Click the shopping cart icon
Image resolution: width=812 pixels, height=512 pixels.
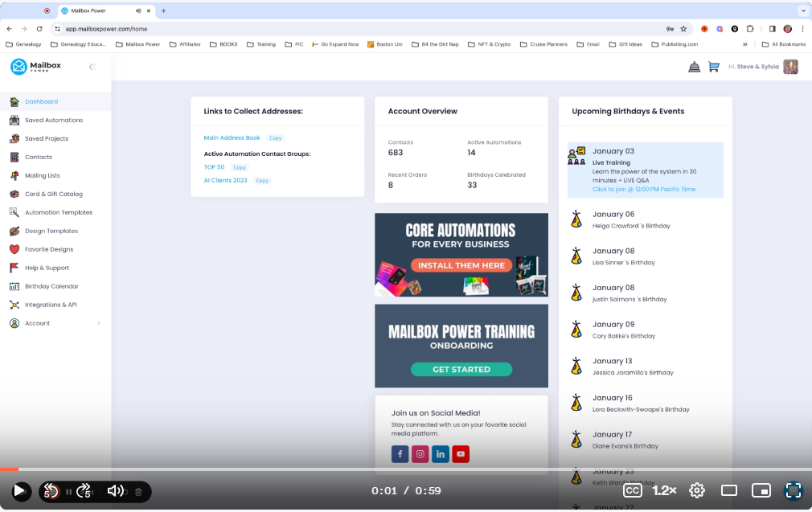click(713, 67)
